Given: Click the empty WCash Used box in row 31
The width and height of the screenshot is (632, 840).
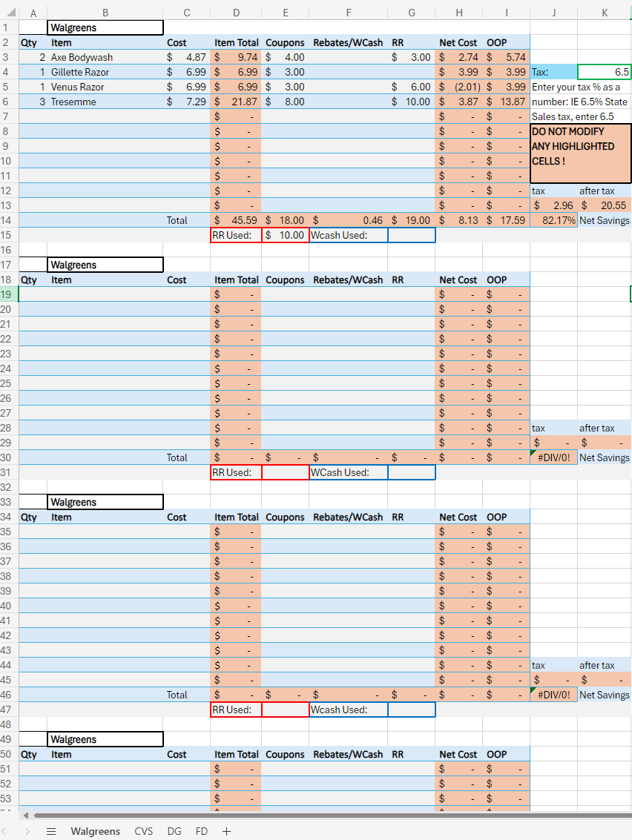Looking at the screenshot, I should (412, 472).
